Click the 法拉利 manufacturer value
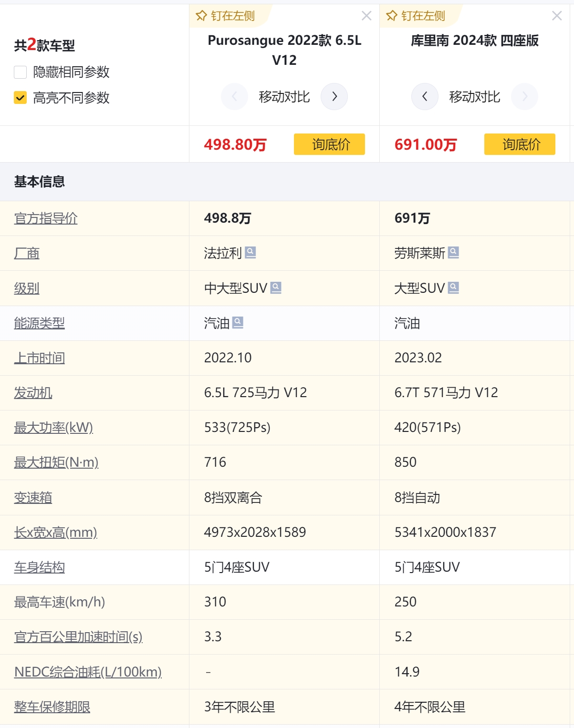The height and width of the screenshot is (728, 574). pos(223,253)
